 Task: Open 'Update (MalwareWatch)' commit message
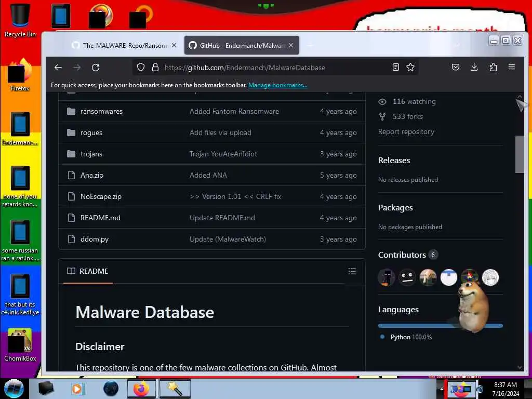coord(228,239)
